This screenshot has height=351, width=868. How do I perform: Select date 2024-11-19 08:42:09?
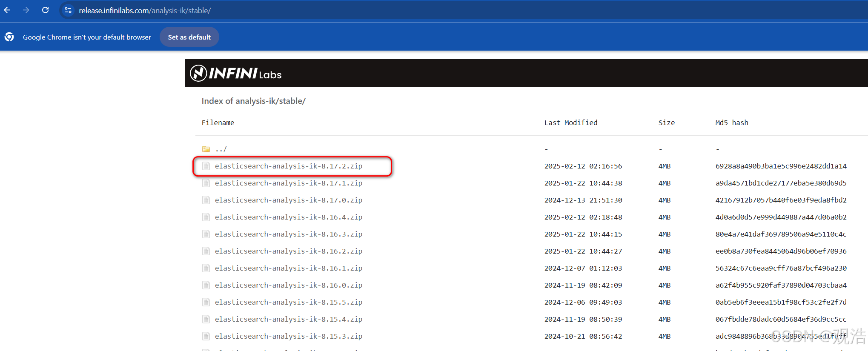point(583,285)
